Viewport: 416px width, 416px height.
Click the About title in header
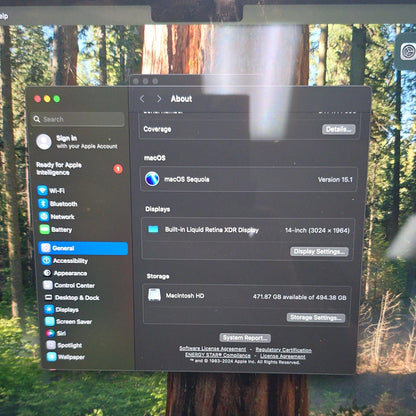(181, 99)
